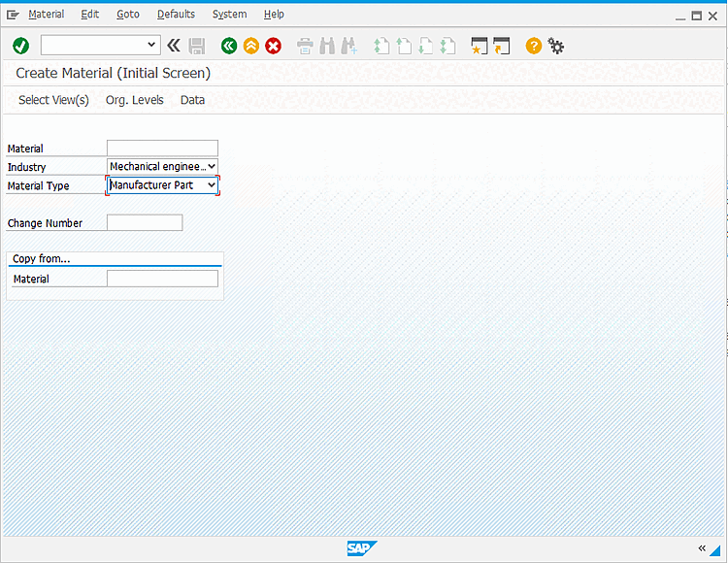
Task: Open the Edit menu
Action: point(89,15)
